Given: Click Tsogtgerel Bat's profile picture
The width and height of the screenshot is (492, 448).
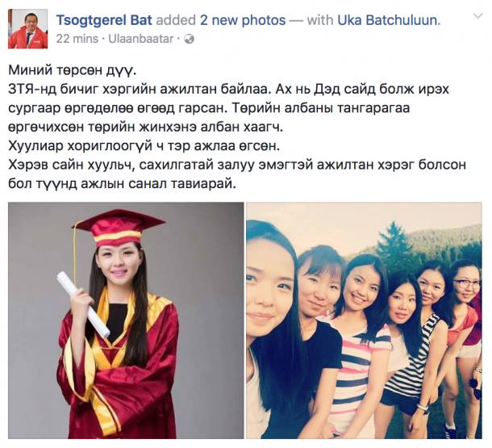Looking at the screenshot, I should (28, 29).
